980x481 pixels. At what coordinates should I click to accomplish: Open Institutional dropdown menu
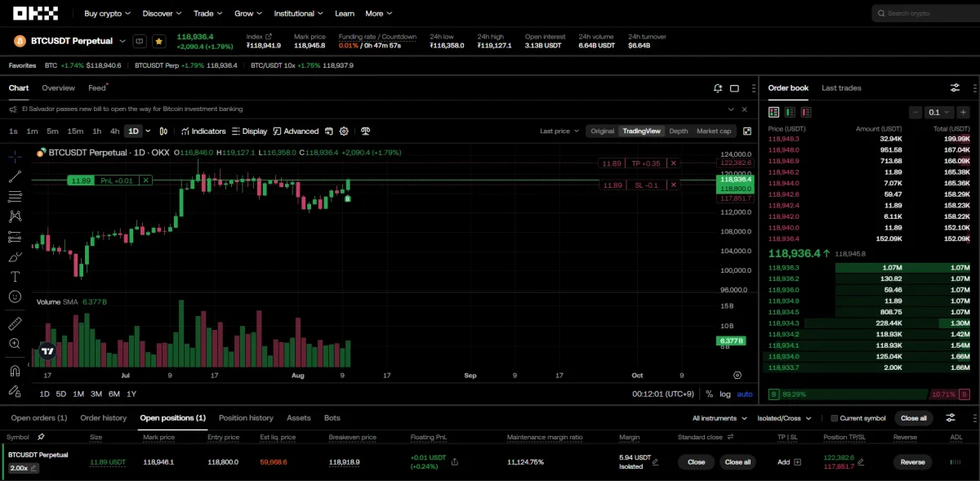tap(298, 13)
